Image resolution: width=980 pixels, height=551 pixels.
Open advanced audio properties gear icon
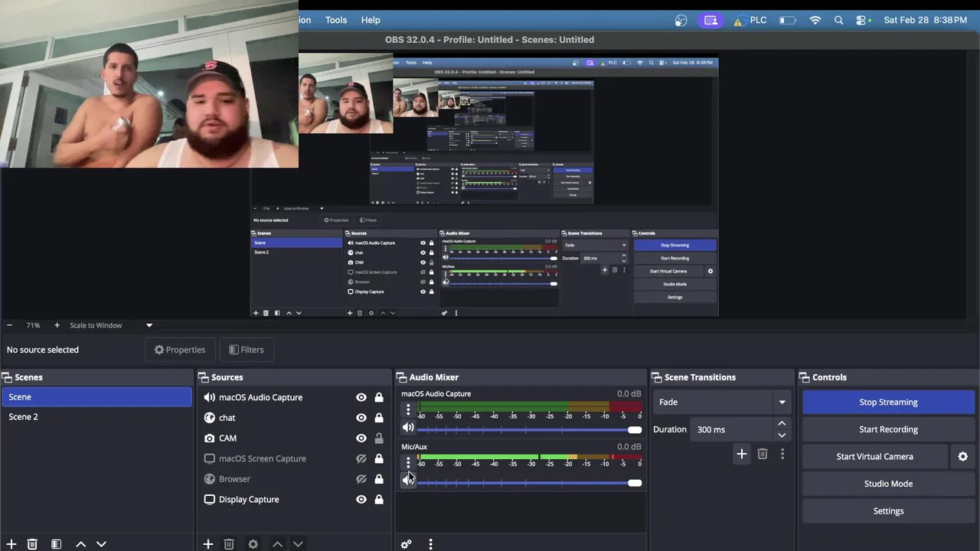(406, 544)
